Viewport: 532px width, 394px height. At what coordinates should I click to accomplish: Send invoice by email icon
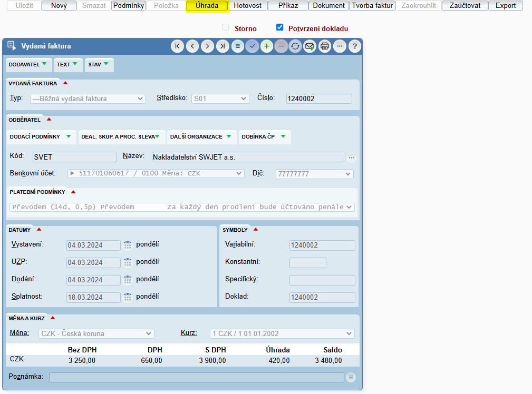(309, 46)
